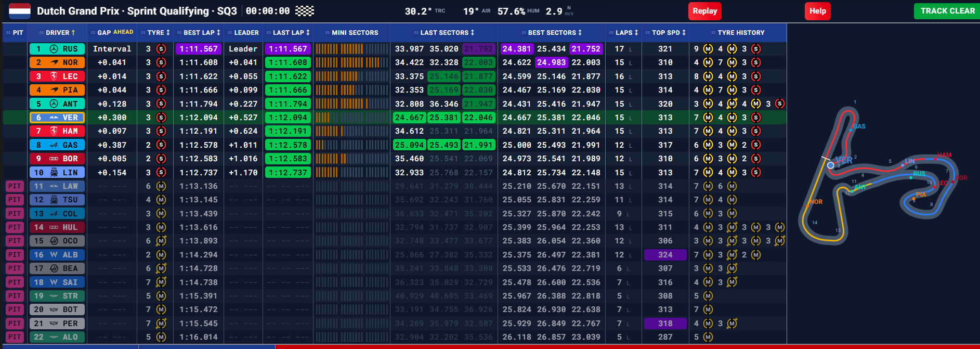Click the PIT column header

(x=15, y=32)
